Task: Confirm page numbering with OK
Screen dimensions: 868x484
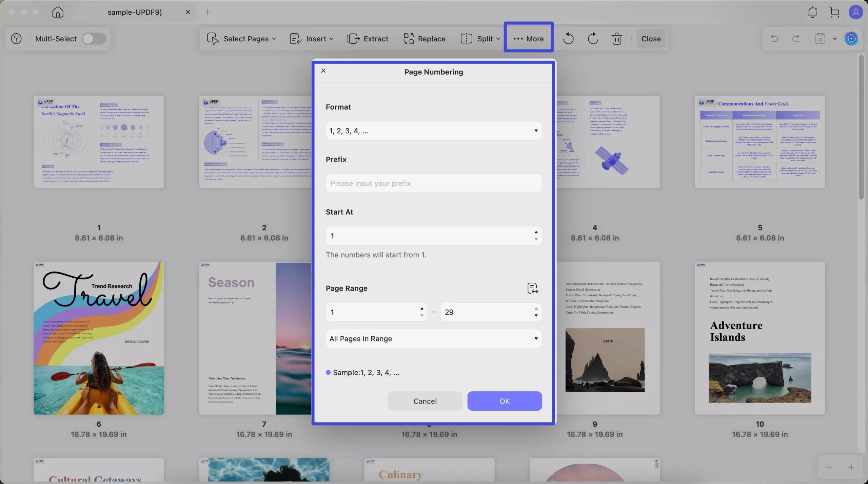Action: pyautogui.click(x=504, y=401)
